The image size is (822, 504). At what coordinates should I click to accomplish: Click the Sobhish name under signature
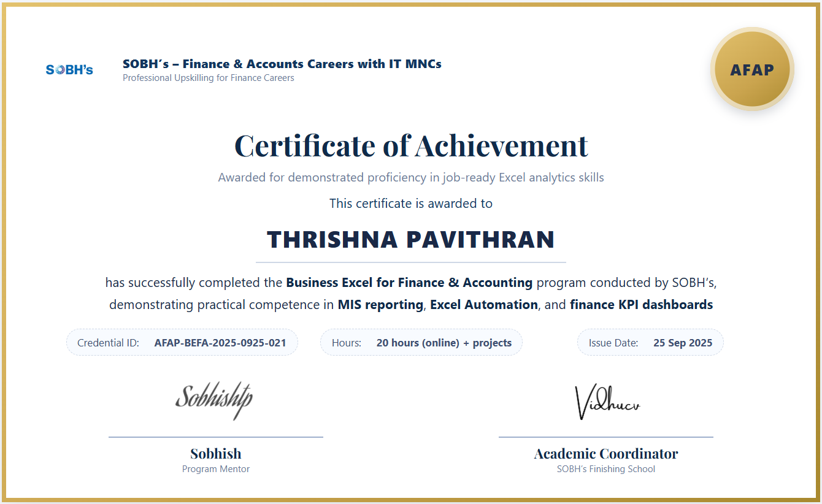click(x=215, y=454)
